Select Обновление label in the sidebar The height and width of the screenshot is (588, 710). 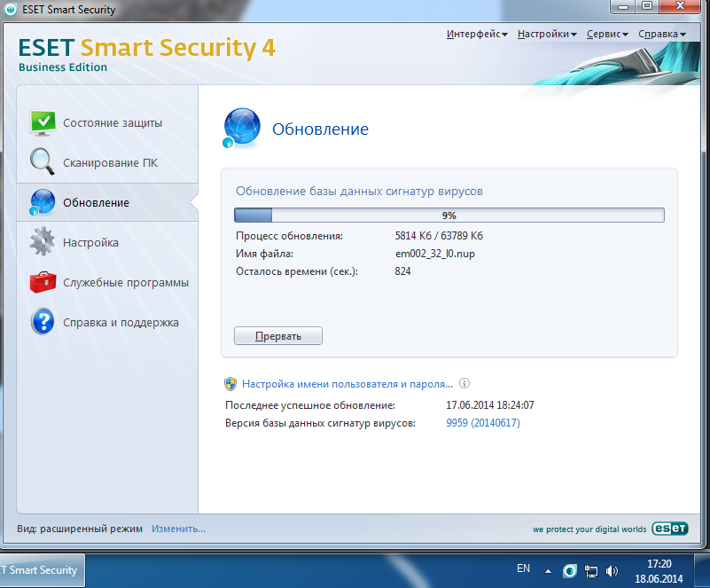point(96,203)
